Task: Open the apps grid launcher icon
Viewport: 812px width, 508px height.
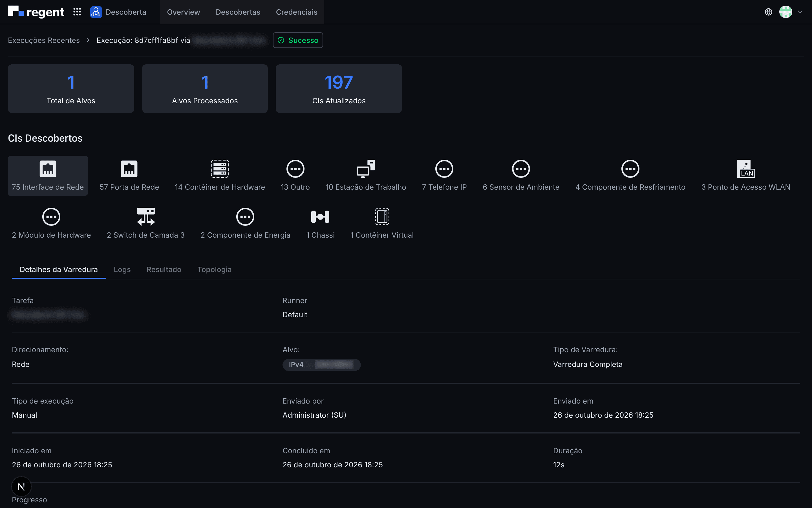Action: point(77,12)
